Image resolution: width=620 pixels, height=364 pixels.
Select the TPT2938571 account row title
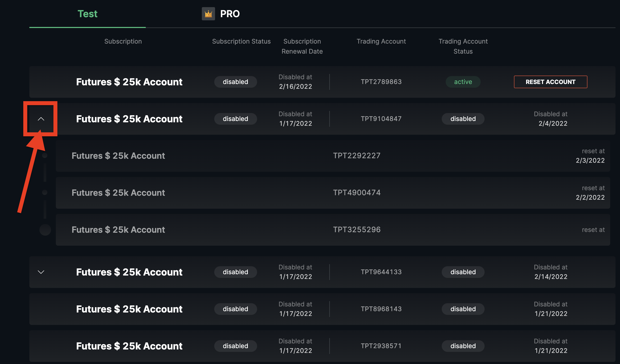[x=129, y=346]
